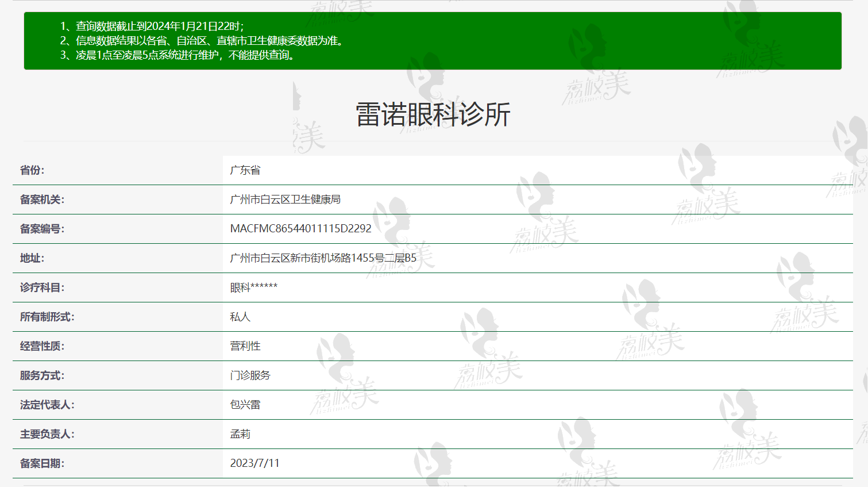
Task: Click the 备案机关 label
Action: point(42,200)
